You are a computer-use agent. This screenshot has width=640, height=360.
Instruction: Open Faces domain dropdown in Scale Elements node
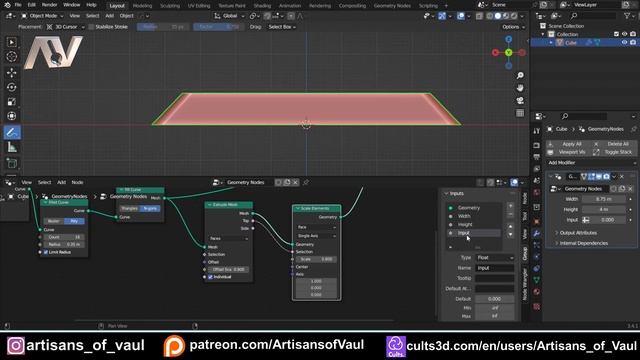pos(316,227)
